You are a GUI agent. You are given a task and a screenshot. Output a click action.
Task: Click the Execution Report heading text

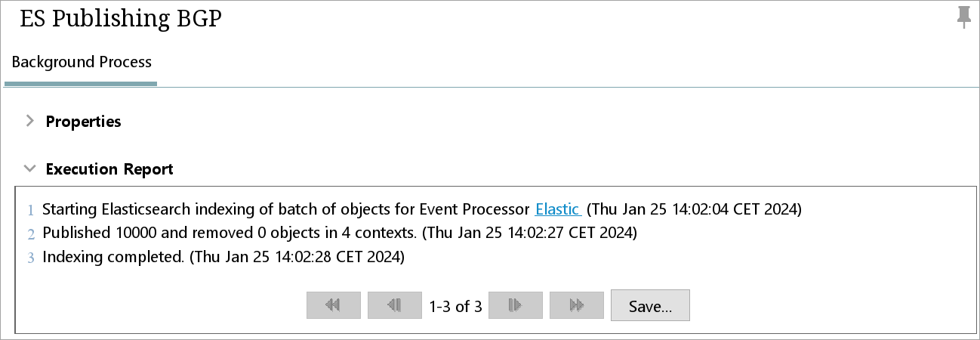[x=109, y=169]
